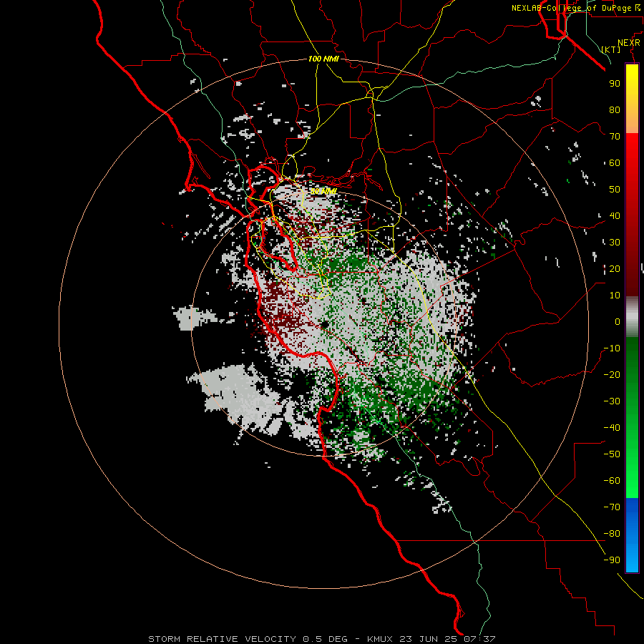The width and height of the screenshot is (644, 644).
Task: Click the 10 value on the velocity scale
Action: [615, 296]
